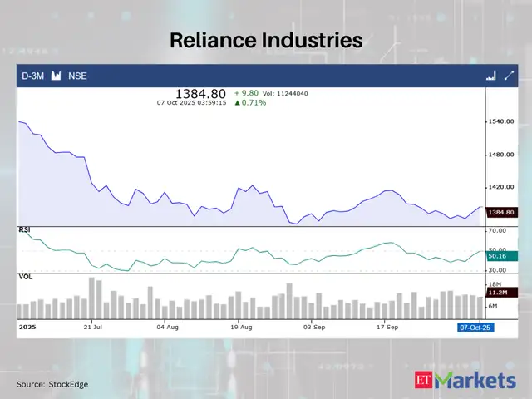
Task: Open the bar-chart indicators icon in header
Action: [490, 76]
